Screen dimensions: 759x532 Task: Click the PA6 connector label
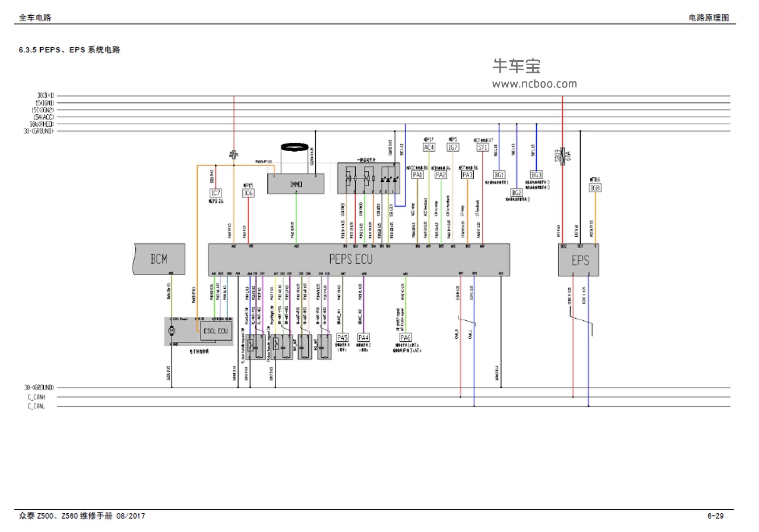[405, 337]
